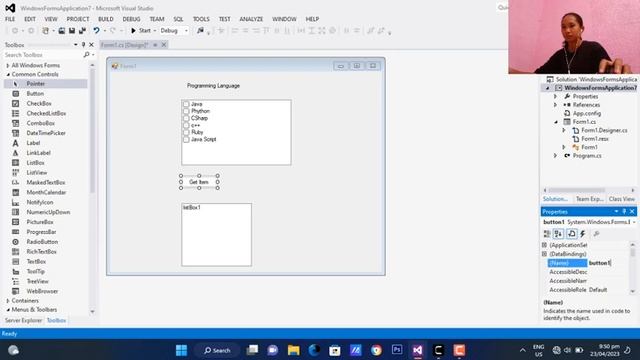640x360 pixels.
Task: Collapse the Common Controls group
Action: 8,74
